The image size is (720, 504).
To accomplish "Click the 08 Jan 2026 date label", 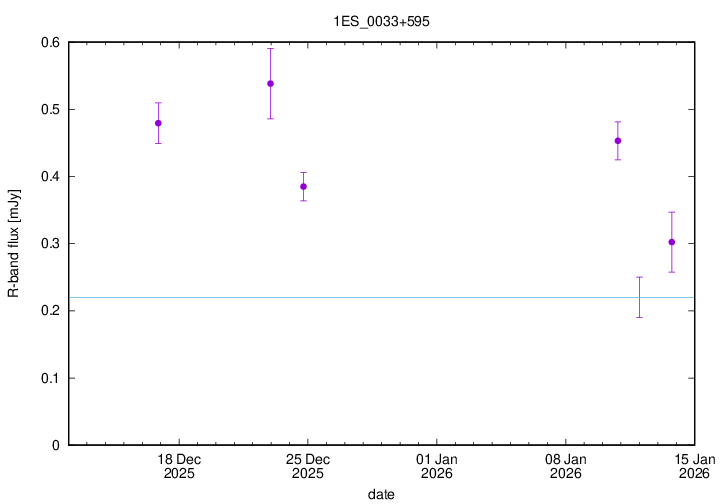I will 566,466.
